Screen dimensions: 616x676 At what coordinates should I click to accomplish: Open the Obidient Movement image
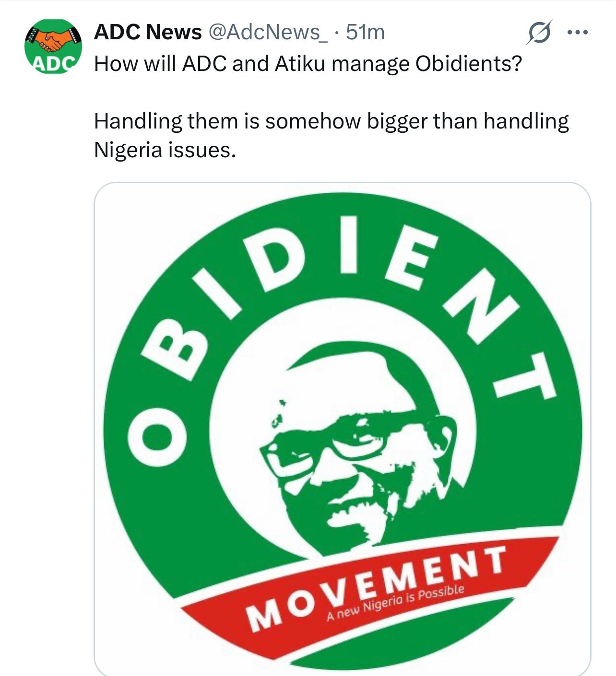[343, 427]
